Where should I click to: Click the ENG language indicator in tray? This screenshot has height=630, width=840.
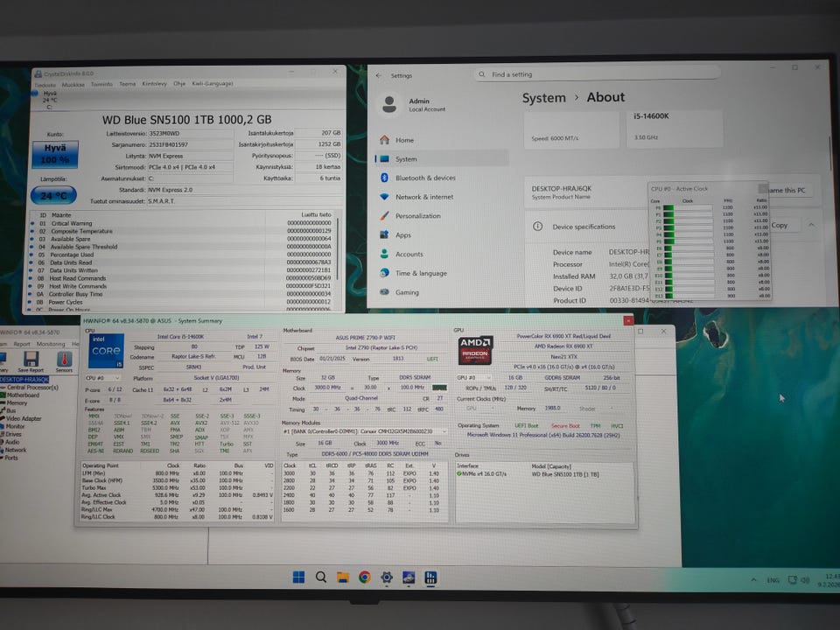click(x=773, y=579)
